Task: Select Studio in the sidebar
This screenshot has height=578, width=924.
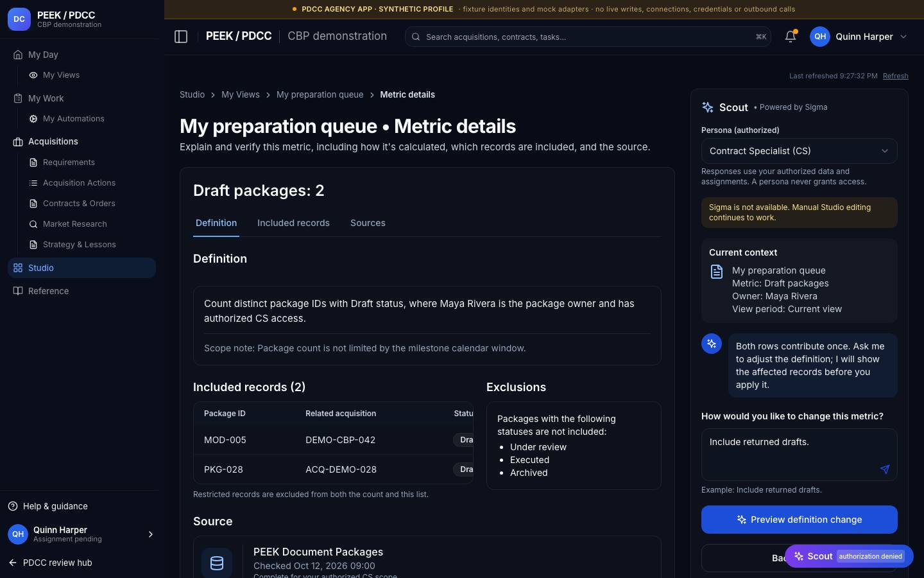Action: (82, 268)
